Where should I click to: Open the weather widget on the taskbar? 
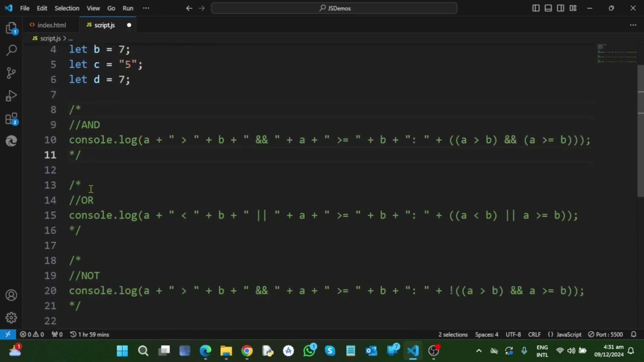(x=15, y=350)
